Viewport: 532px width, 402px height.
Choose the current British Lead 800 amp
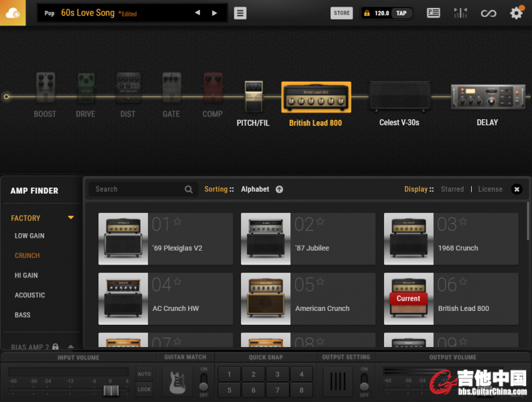click(451, 299)
